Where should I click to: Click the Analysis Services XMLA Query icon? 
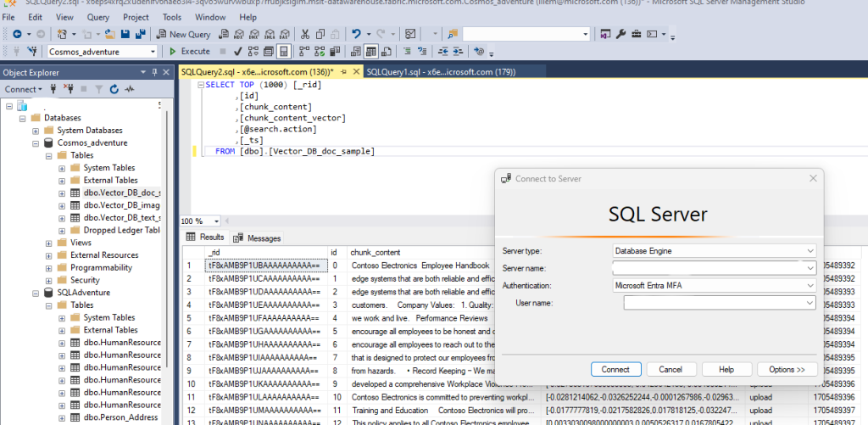(x=270, y=34)
